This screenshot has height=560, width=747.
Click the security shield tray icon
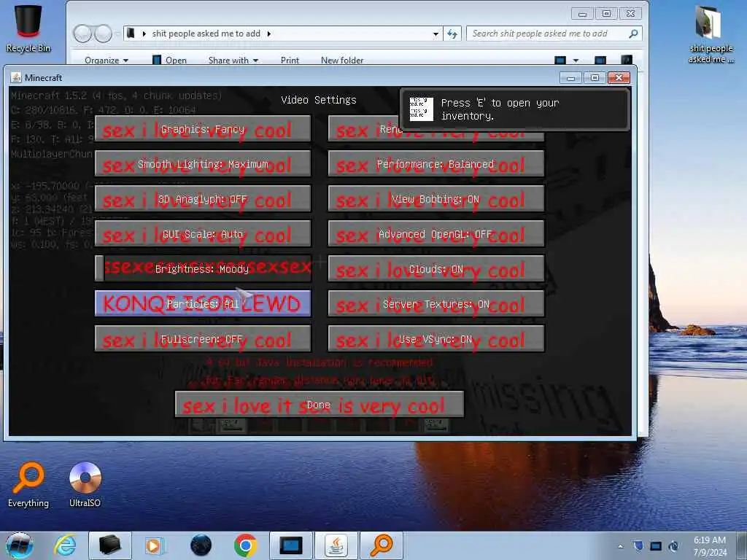pos(638,545)
